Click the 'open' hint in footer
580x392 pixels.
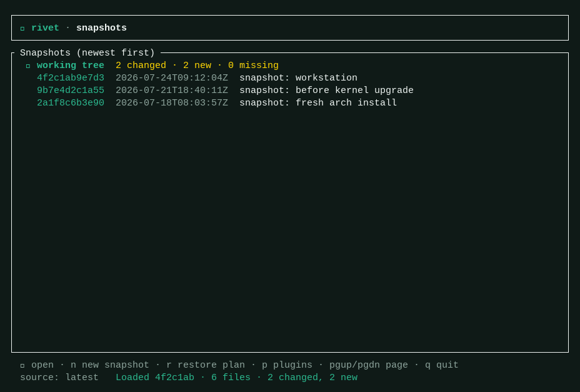[42, 365]
